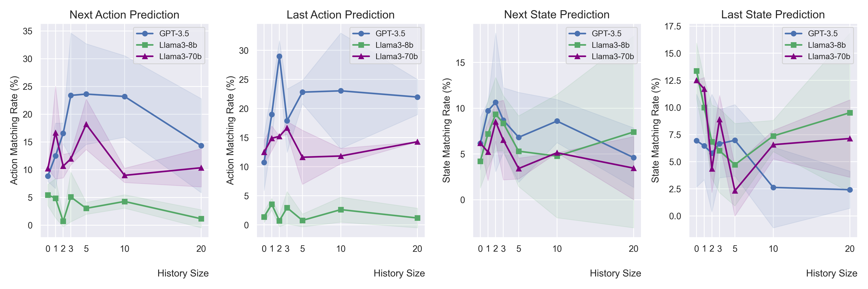
Task: Click "History Size" label under Next State Prediction
Action: 615,273
